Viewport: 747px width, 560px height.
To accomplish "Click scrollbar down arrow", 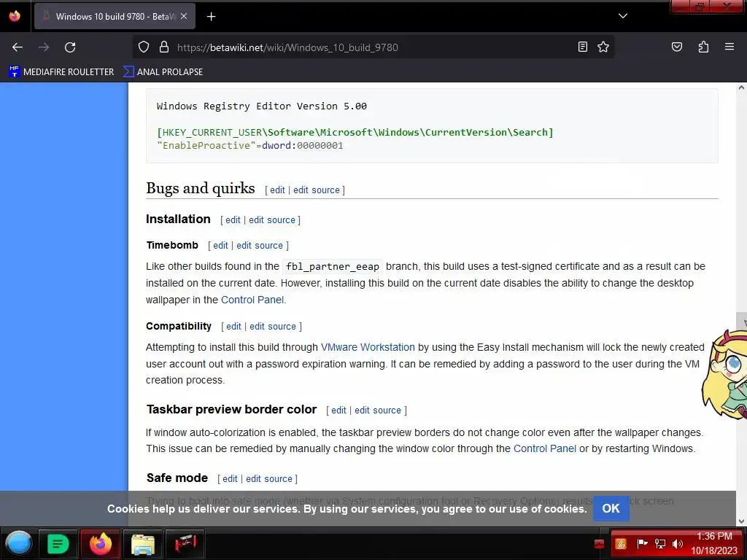I will 741,521.
